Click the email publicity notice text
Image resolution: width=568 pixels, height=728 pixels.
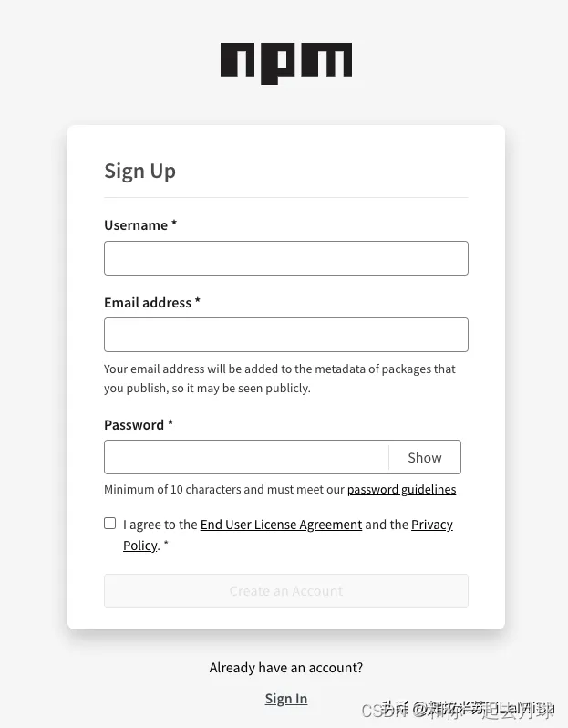(x=279, y=378)
